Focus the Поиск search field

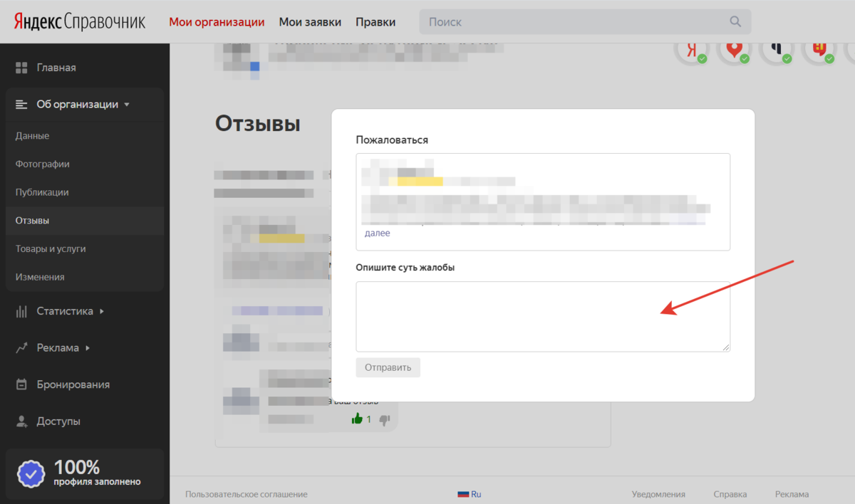point(585,22)
